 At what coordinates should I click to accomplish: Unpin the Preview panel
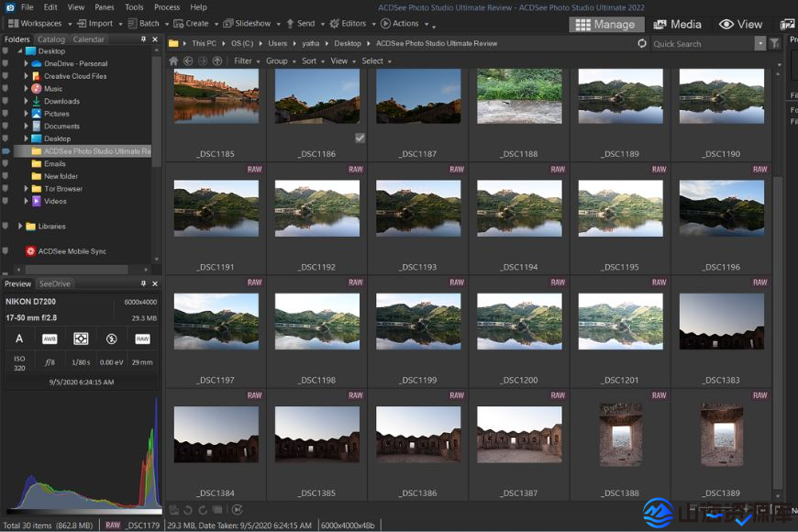(x=143, y=283)
